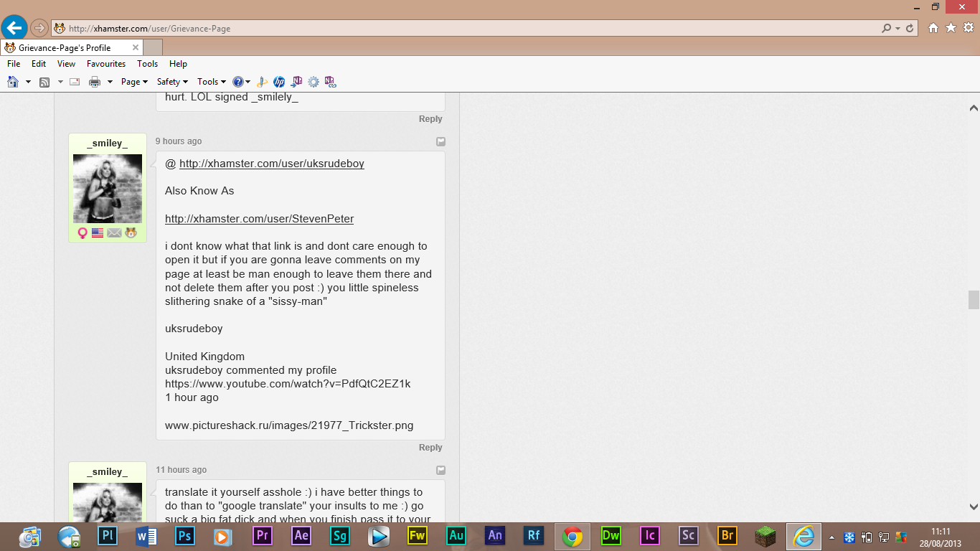This screenshot has width=980, height=551.
Task: Expand the dropdown arrow beside the command bar Home icon
Action: point(28,82)
